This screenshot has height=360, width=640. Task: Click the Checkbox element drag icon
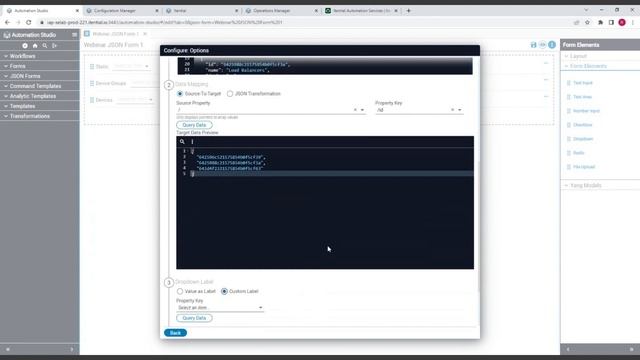pos(569,125)
